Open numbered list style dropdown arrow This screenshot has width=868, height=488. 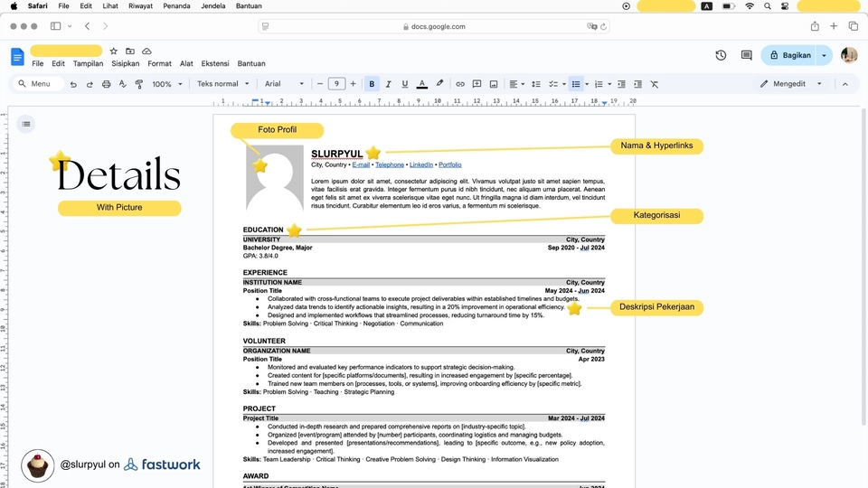[x=609, y=84]
